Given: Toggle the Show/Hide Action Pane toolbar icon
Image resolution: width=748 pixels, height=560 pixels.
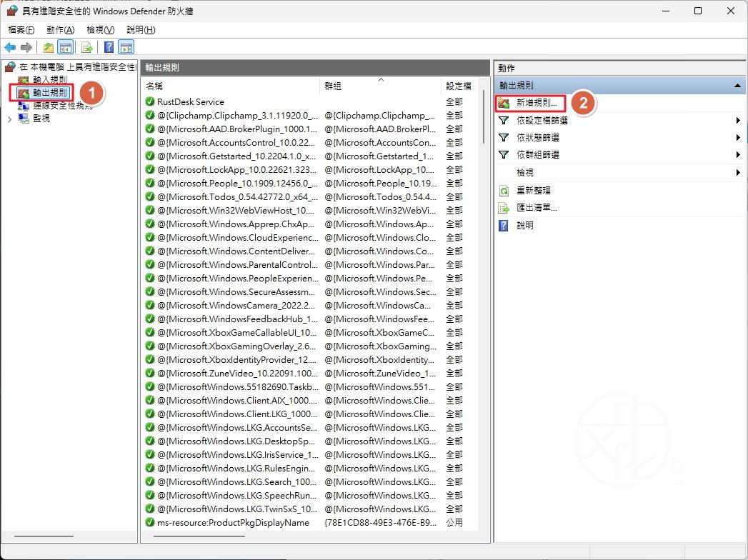Looking at the screenshot, I should (x=126, y=48).
